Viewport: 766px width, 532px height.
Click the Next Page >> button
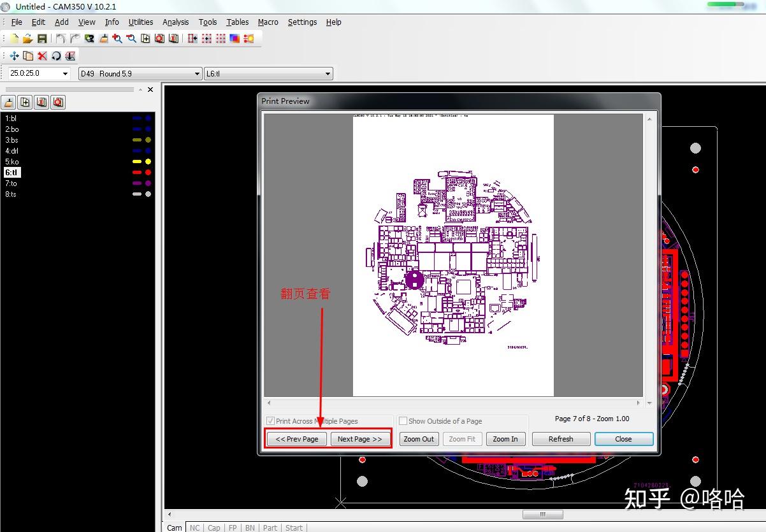tap(359, 439)
